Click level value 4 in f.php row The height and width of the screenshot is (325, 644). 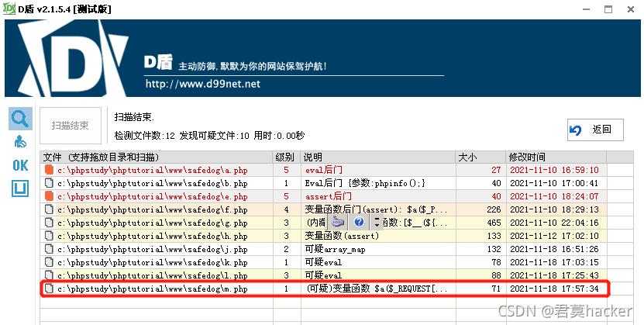[x=286, y=209]
